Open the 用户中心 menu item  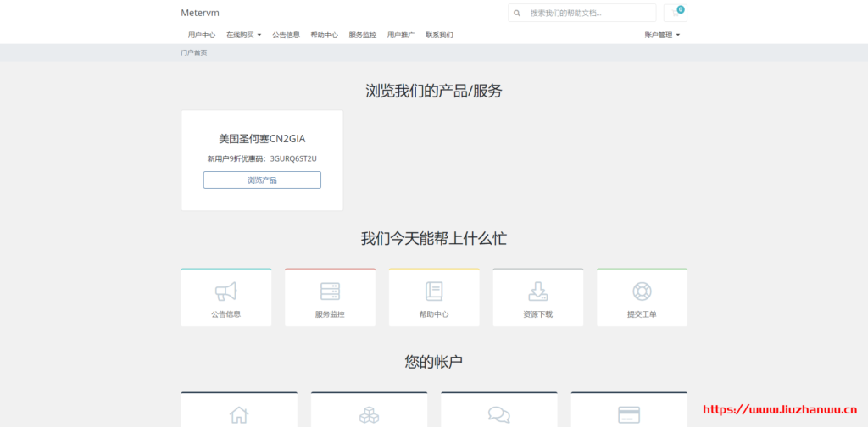202,36
